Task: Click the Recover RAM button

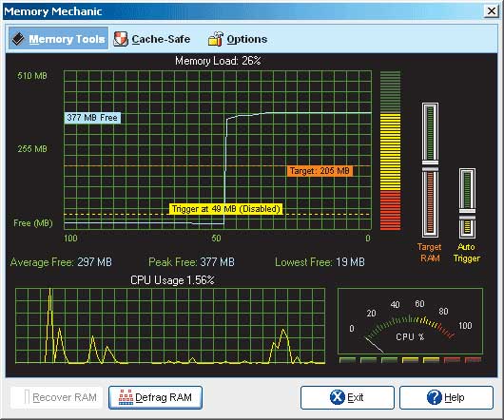Action: click(56, 397)
